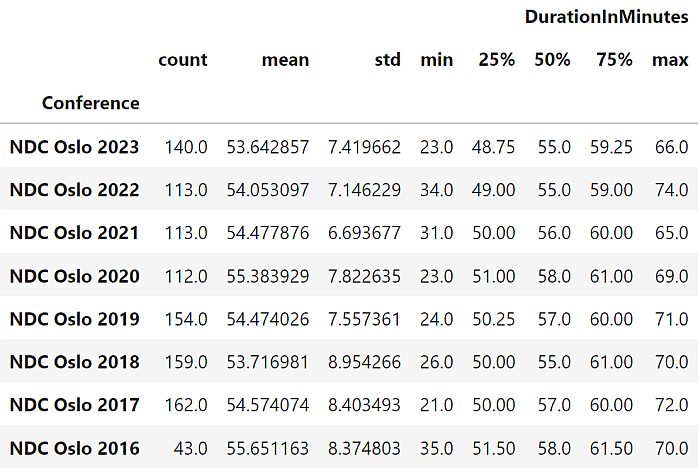Select row label NDC Oslo 2016
Screen dimensions: 700x468
(75, 448)
